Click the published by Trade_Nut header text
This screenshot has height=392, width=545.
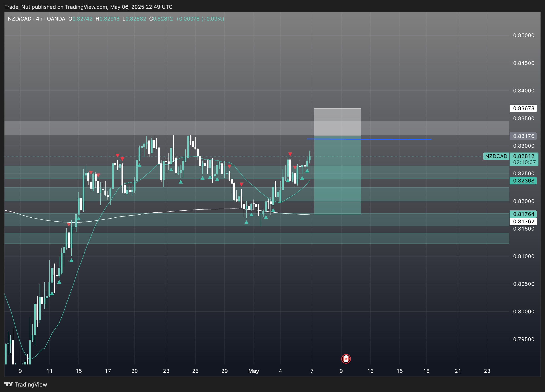click(x=88, y=7)
